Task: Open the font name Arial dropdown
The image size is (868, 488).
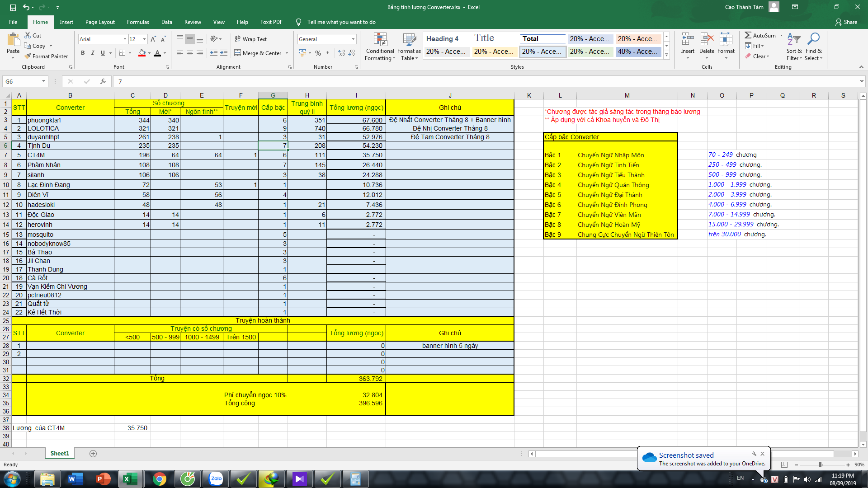Action: pyautogui.click(x=125, y=39)
